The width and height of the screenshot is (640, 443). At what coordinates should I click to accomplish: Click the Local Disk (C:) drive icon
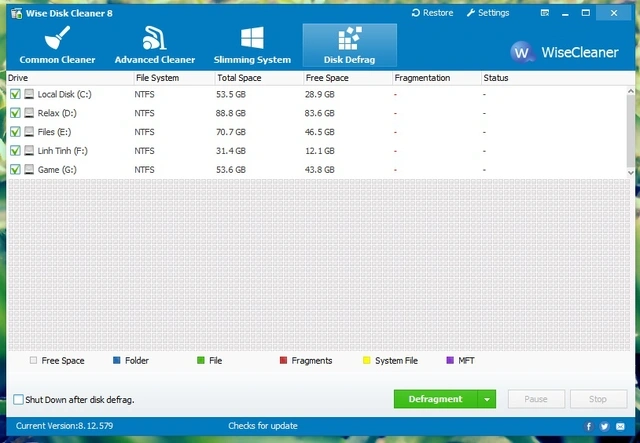tap(29, 94)
